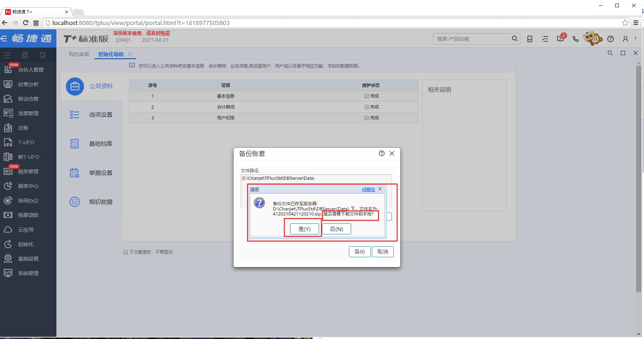Check 下次登录时，不再显示 option
Viewport: 644px width, 339px height.
pyautogui.click(x=126, y=252)
